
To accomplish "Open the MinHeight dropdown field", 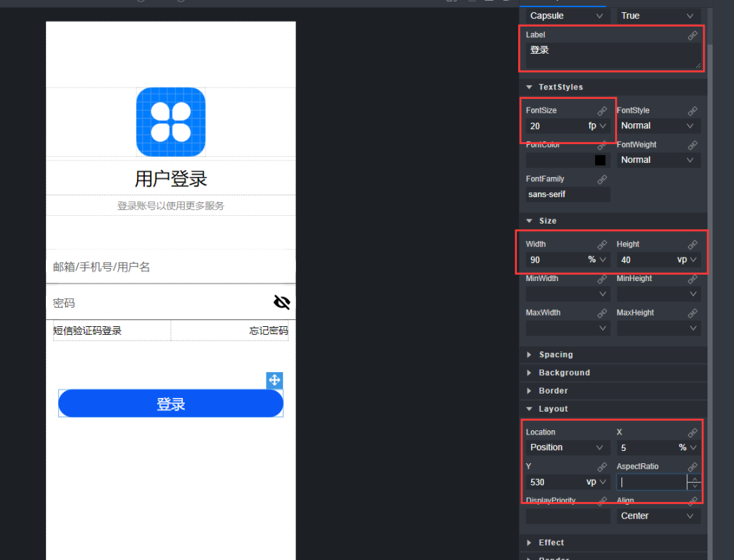I will (x=658, y=294).
